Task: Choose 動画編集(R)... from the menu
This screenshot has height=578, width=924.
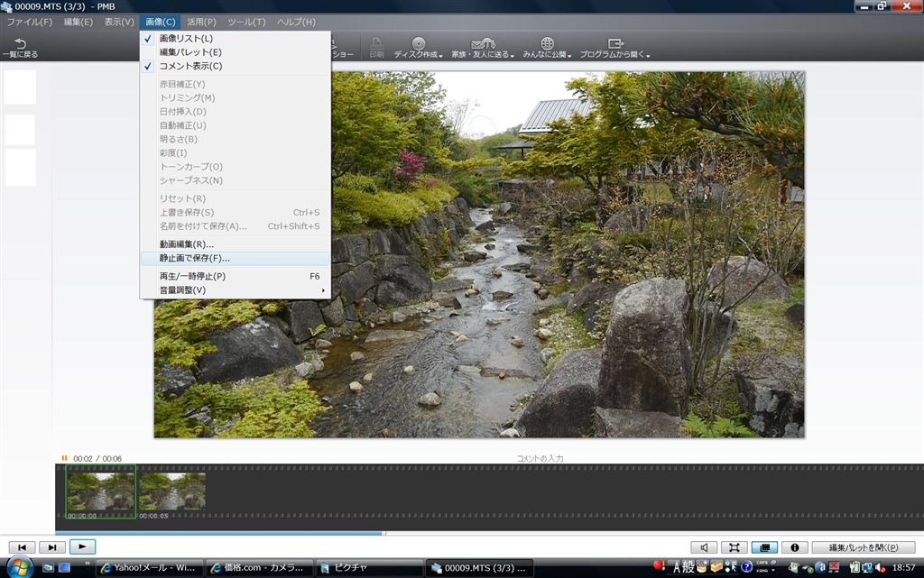Action: click(186, 244)
